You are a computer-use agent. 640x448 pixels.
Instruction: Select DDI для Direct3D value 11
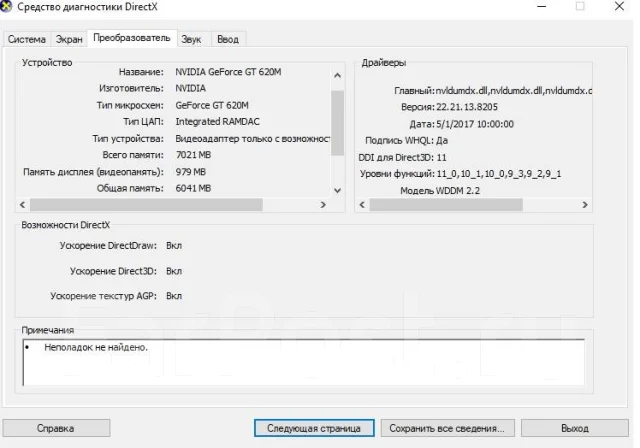(x=442, y=157)
